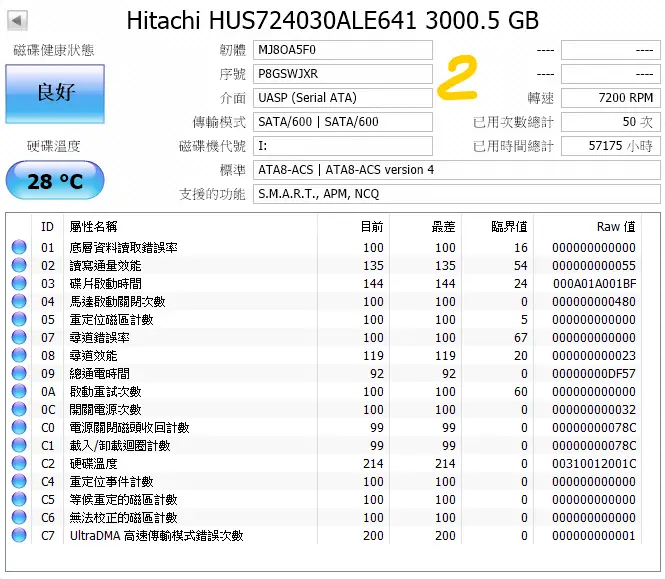The width and height of the screenshot is (665, 579).
Task: Click raw value 00000000DF57
Action: pos(594,374)
